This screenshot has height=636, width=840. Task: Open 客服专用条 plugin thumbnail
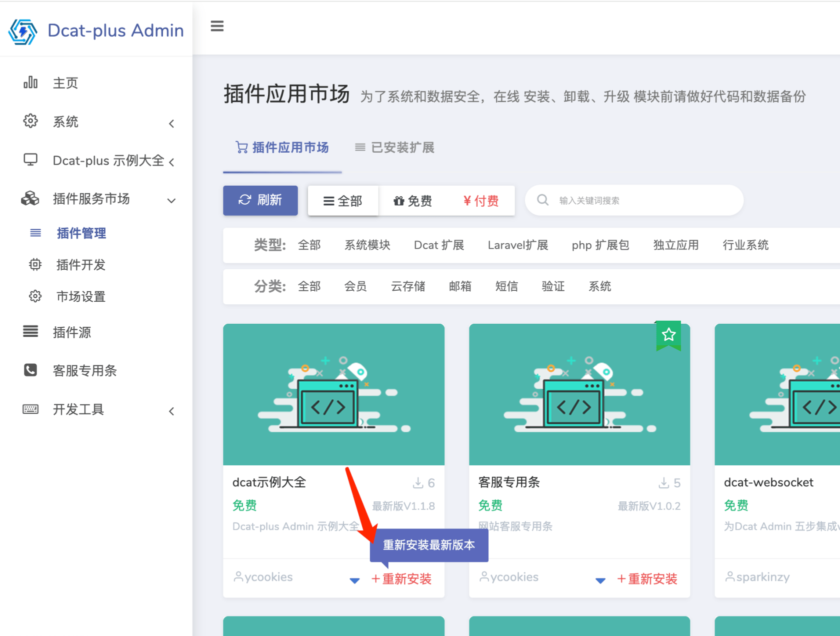point(579,394)
